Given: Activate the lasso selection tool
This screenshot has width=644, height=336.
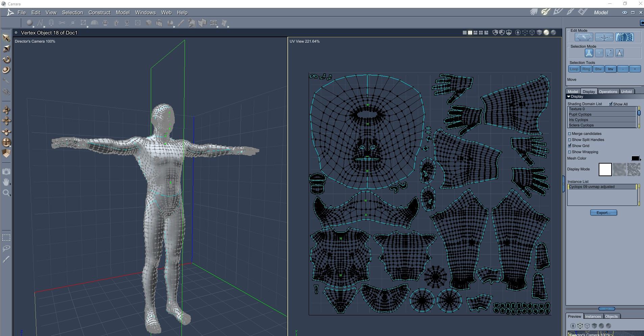Looking at the screenshot, I should tap(6, 248).
